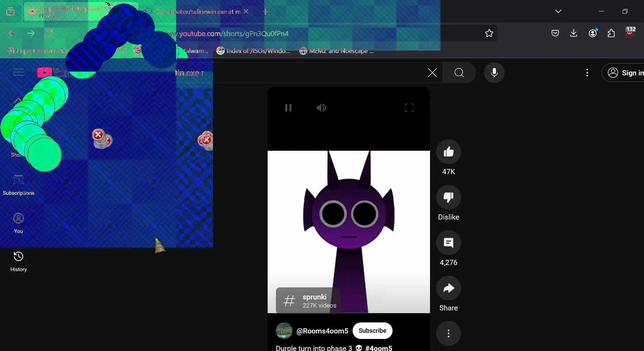Screen dimensions: 644x351
Task: Open the Rooms4oom5 channel avatar
Action: [284, 331]
